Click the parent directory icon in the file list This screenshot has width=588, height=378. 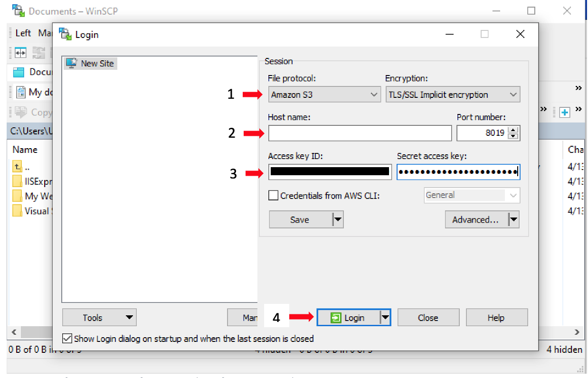click(17, 166)
